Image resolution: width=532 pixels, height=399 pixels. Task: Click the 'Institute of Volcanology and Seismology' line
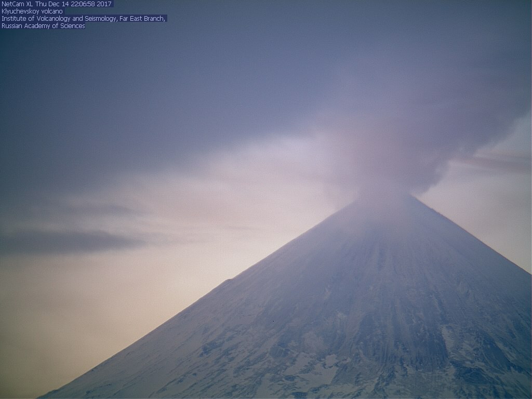point(84,19)
